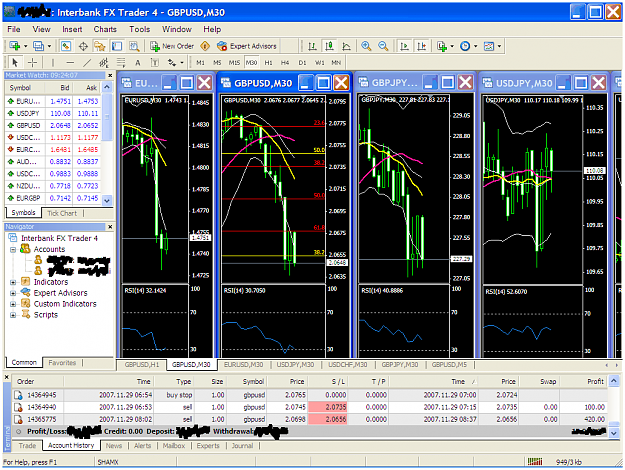Select the arrow Cursor tool
625x470 pixels.
click(x=15, y=63)
